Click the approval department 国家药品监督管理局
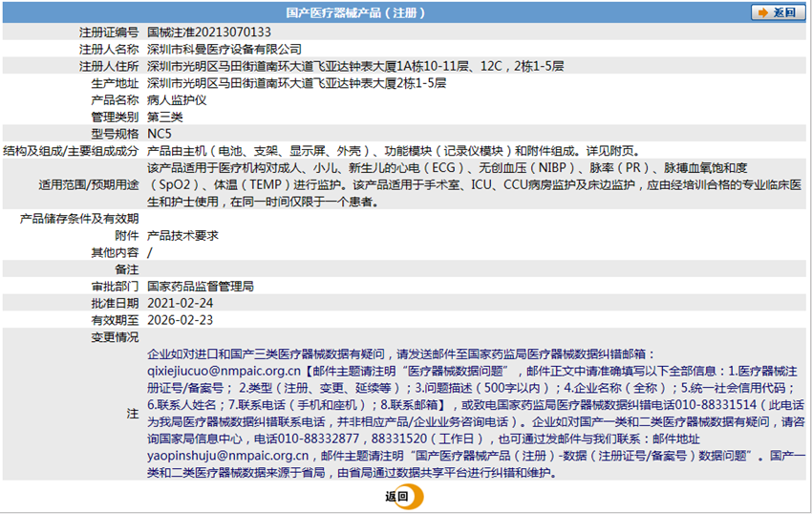Image resolution: width=812 pixels, height=514 pixels. click(x=201, y=286)
